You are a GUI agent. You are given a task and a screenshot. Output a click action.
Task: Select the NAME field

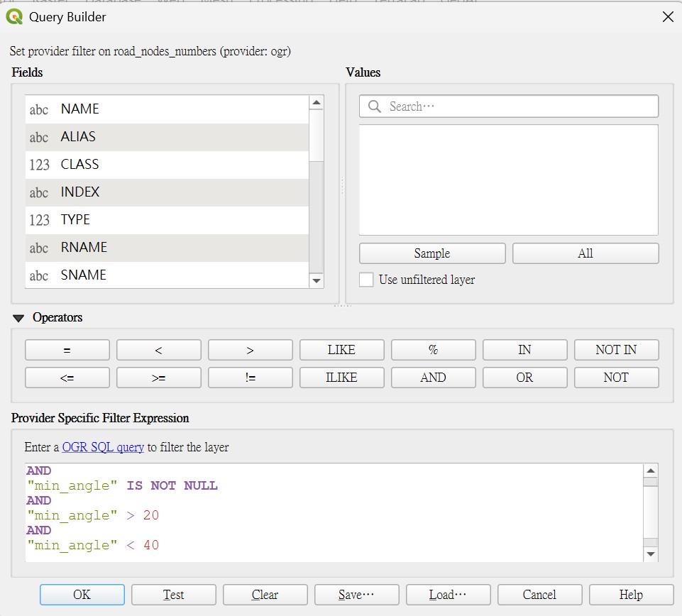pyautogui.click(x=167, y=109)
